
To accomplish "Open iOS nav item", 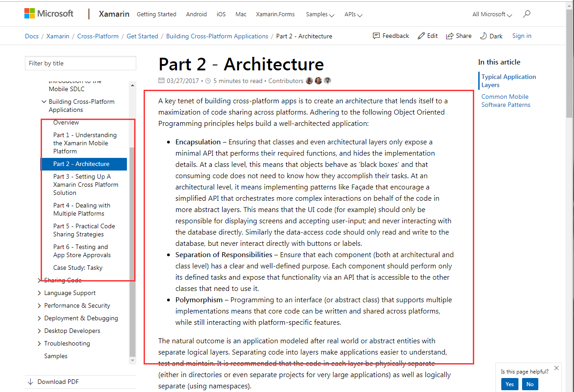I will pos(221,14).
